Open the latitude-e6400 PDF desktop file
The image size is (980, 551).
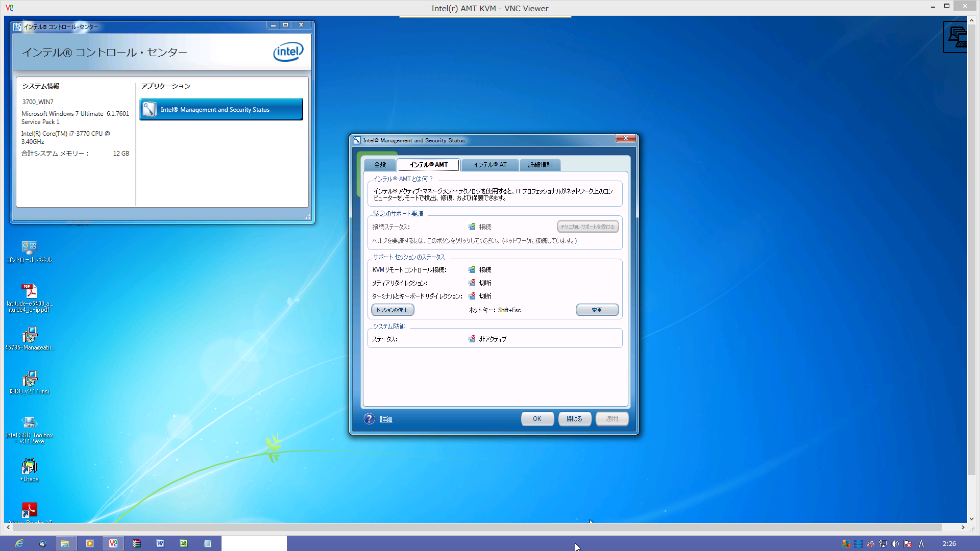[29, 291]
